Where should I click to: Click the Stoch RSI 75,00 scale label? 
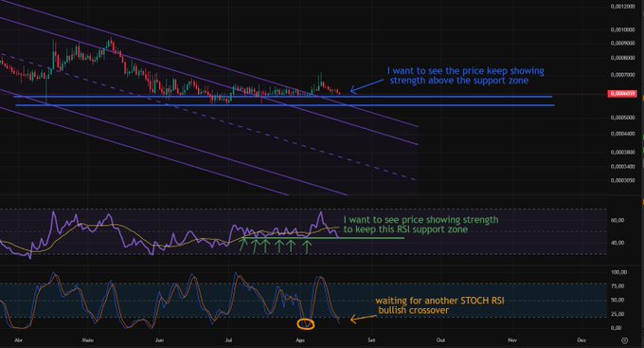617,285
